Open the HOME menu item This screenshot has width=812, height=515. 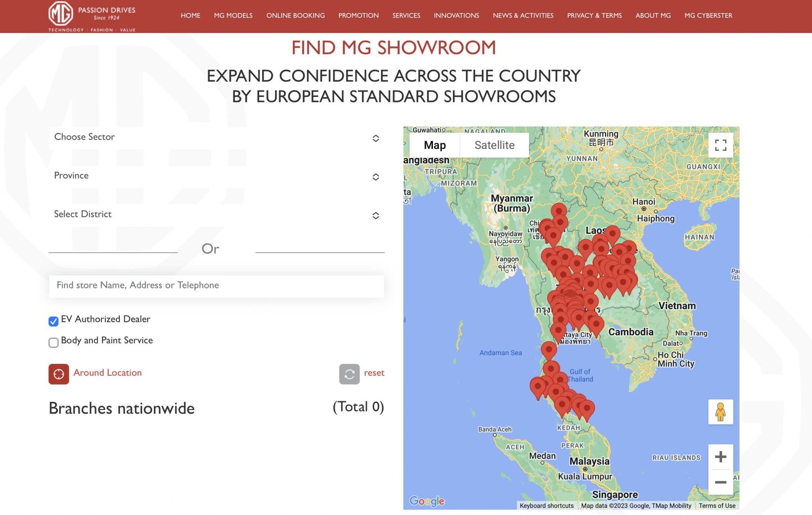[x=190, y=15]
